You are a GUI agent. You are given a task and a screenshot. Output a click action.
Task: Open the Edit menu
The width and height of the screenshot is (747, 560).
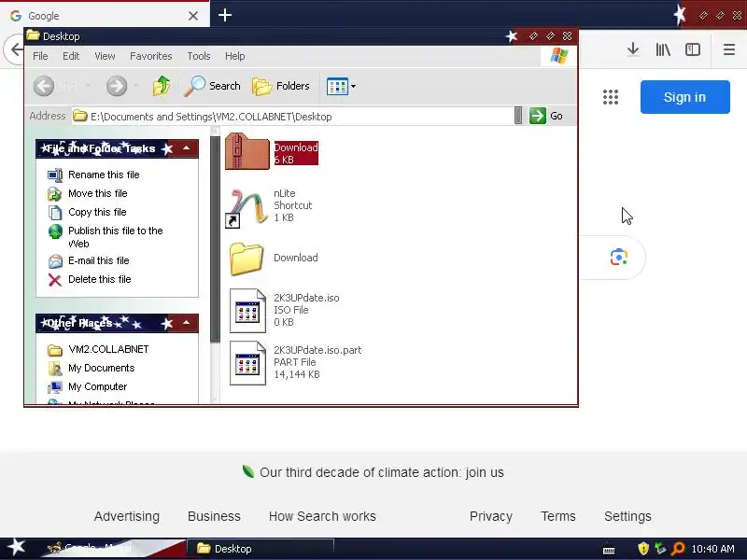pos(71,56)
